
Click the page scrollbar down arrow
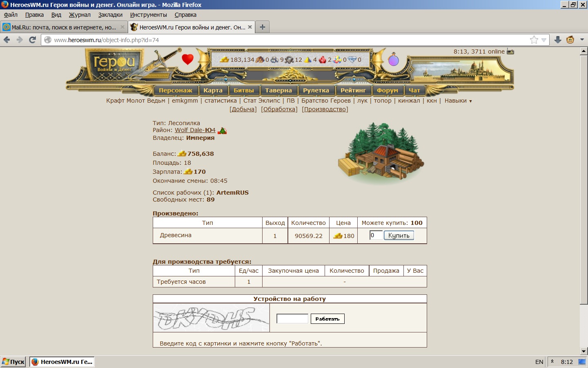click(584, 351)
